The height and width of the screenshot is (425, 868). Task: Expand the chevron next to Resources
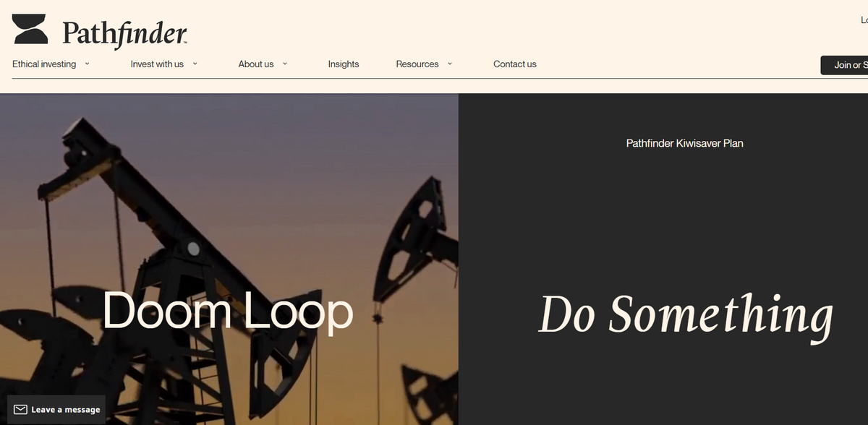[x=450, y=64]
